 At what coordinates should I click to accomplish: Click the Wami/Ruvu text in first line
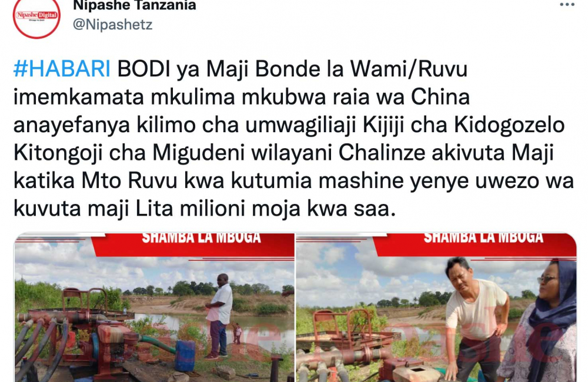pos(409,69)
